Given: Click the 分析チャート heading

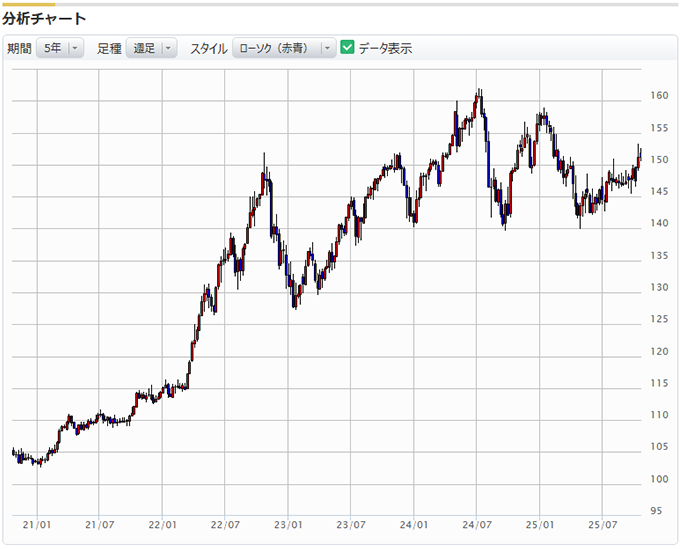Looking at the screenshot, I should [44, 18].
